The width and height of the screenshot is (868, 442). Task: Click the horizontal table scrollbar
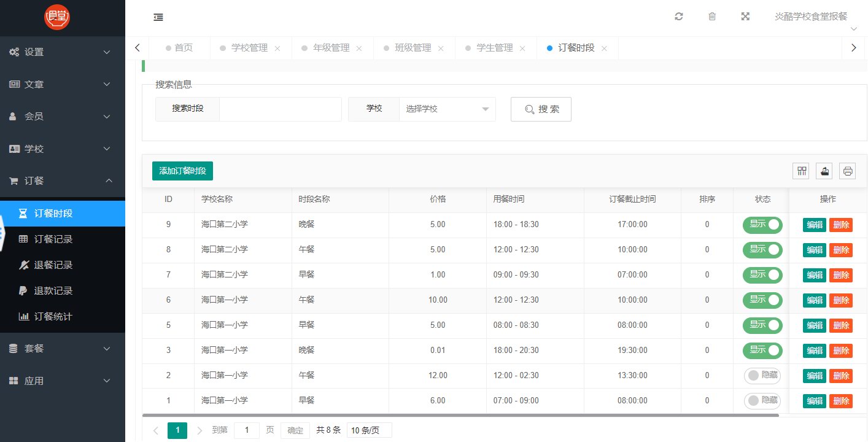click(460, 416)
